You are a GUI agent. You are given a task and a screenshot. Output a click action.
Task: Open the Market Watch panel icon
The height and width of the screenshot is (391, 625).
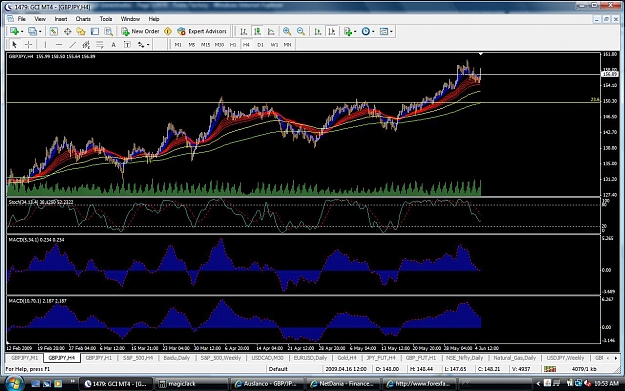point(53,31)
